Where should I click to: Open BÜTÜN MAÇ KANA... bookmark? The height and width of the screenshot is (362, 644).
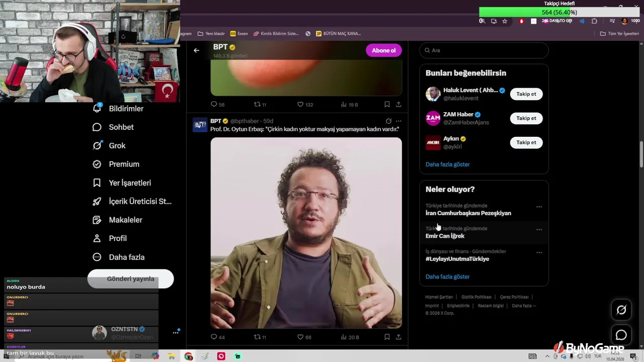[x=338, y=34]
